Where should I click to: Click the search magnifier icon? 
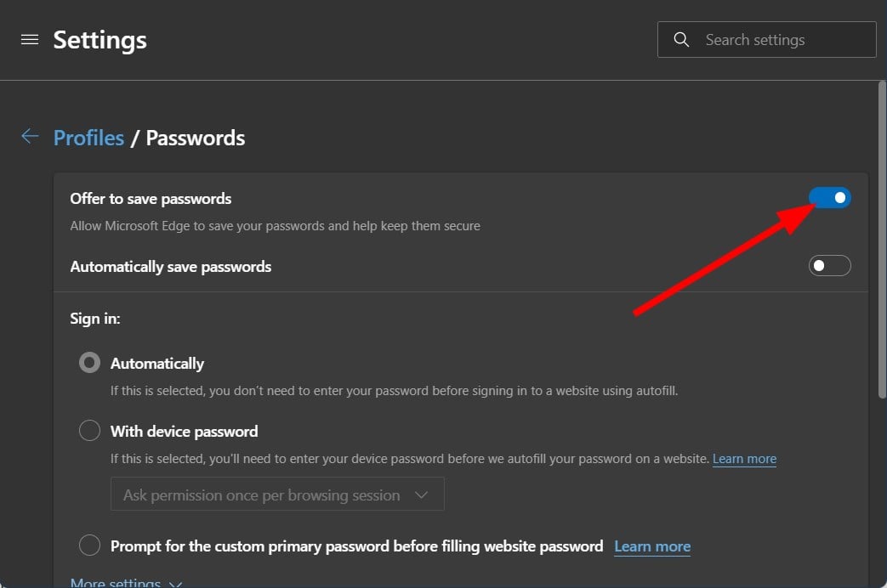pyautogui.click(x=681, y=40)
